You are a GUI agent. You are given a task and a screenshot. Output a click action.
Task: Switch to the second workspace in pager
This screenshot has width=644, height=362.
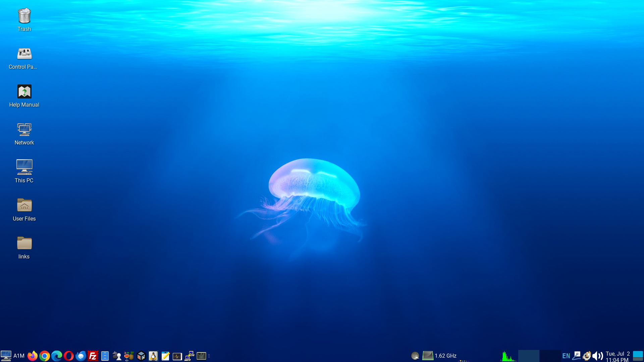[550, 356]
